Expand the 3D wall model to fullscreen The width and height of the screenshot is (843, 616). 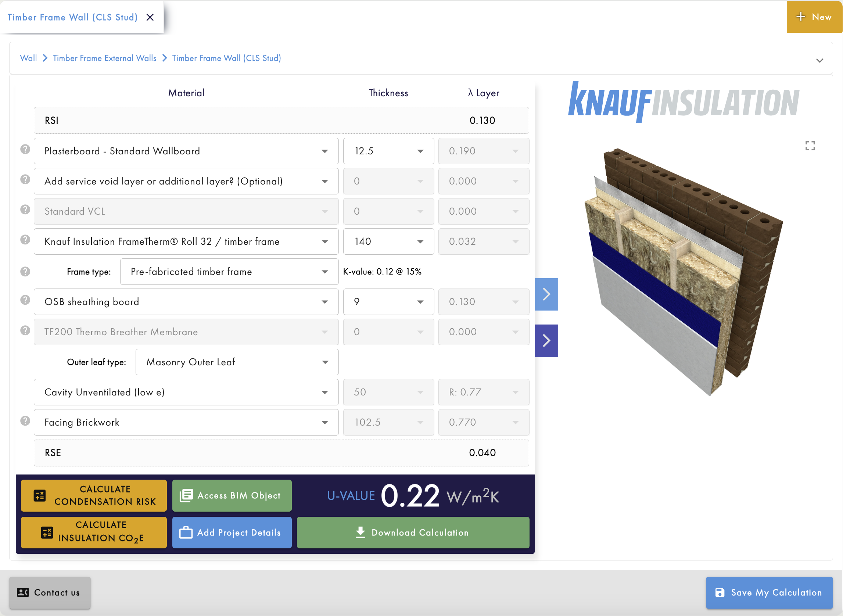(810, 146)
